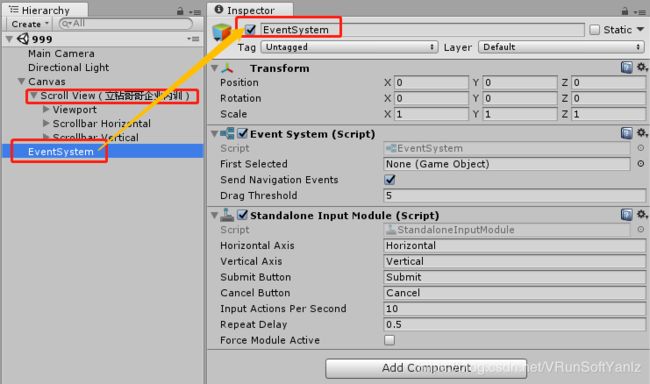The height and width of the screenshot is (384, 650).
Task: Collapse the Canvas tree node
Action: coord(22,81)
